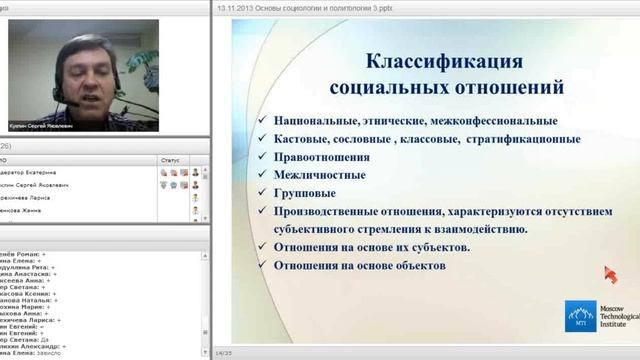Click chat message from Мария
The width and height of the screenshot is (640, 360).
(25, 307)
